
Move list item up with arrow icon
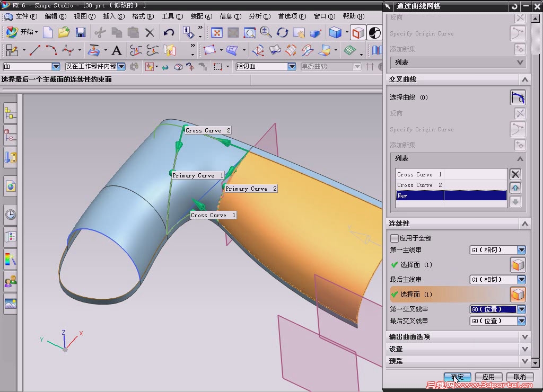pos(515,188)
